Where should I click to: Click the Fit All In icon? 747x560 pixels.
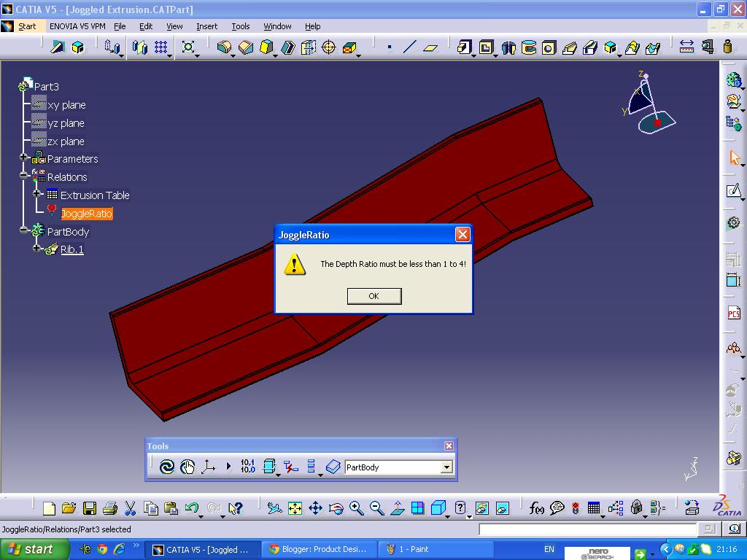294,507
